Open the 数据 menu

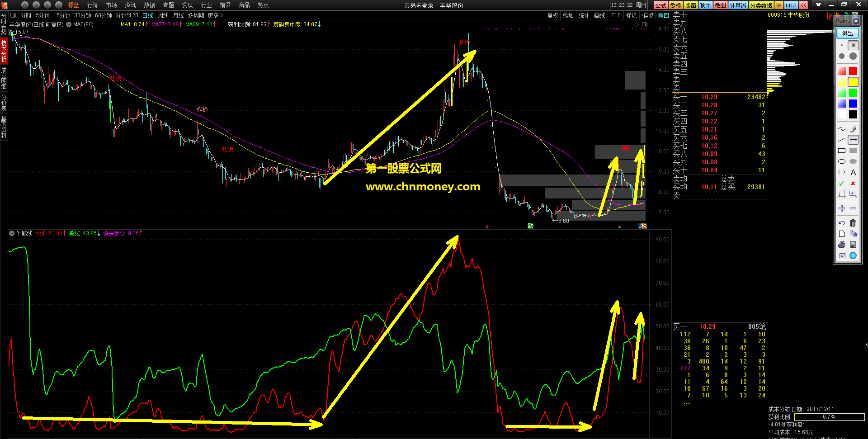149,5
